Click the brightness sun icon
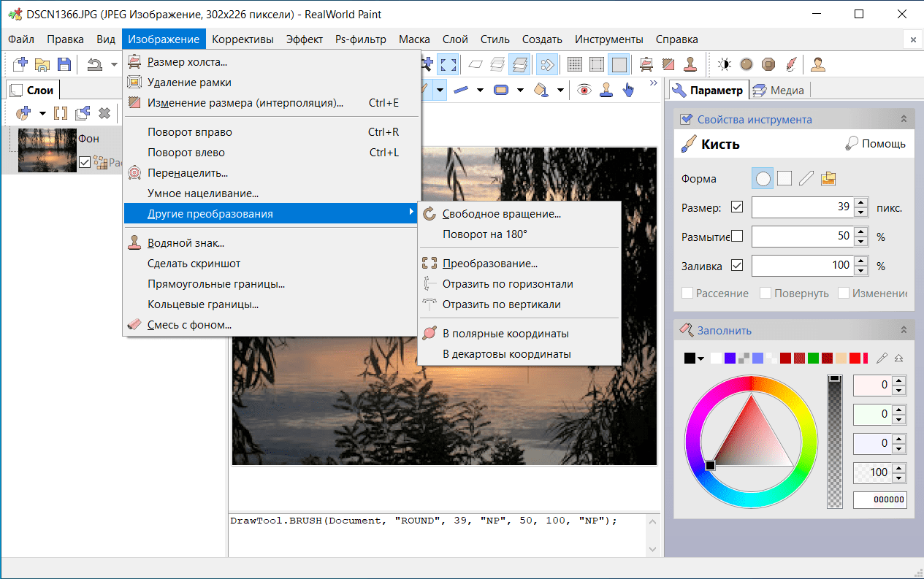 (x=724, y=64)
